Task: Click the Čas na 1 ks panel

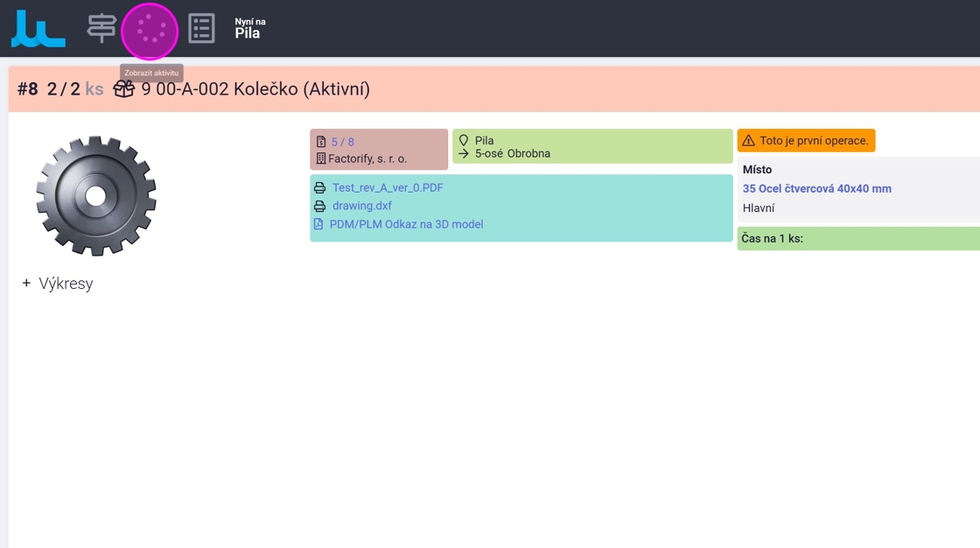Action: click(857, 239)
